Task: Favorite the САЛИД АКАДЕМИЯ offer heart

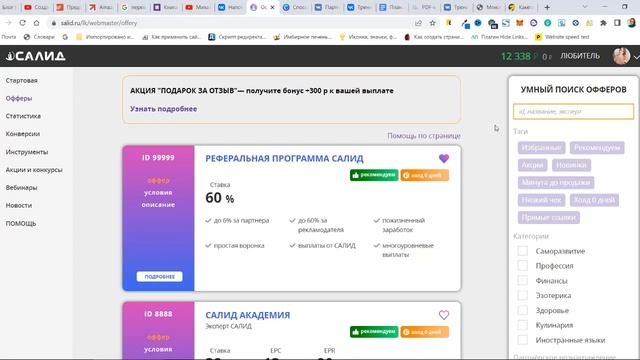Action: pyautogui.click(x=444, y=315)
